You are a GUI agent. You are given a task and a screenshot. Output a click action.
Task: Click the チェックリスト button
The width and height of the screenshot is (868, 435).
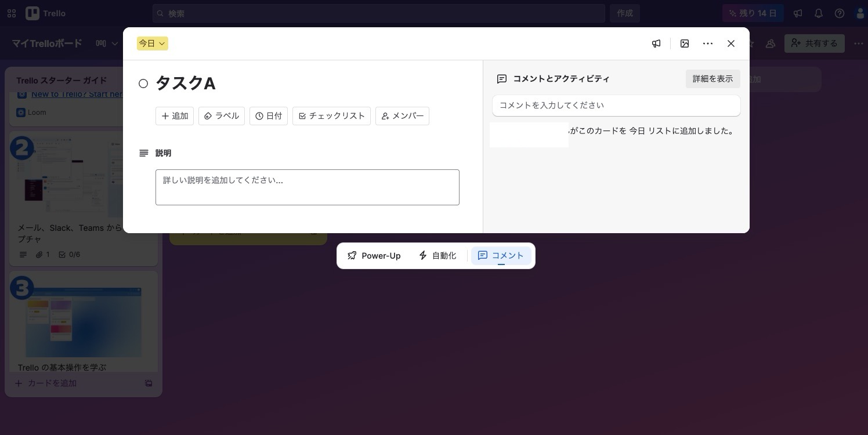[331, 116]
